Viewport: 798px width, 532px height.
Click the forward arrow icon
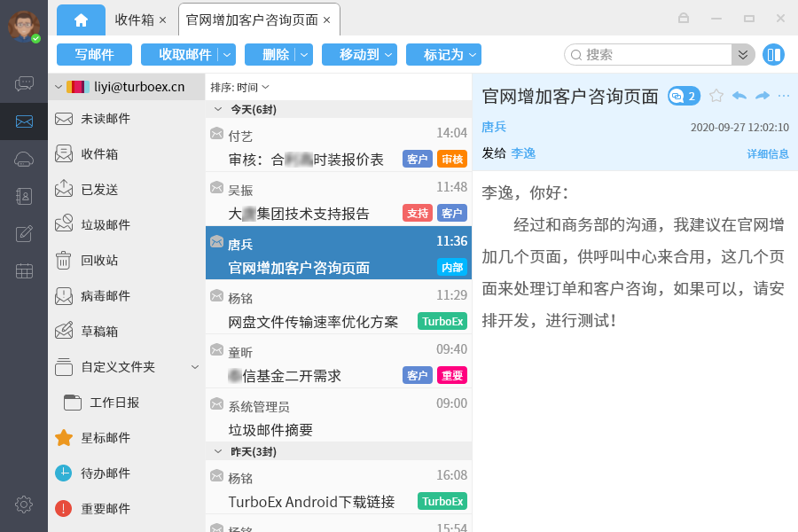pyautogui.click(x=762, y=96)
